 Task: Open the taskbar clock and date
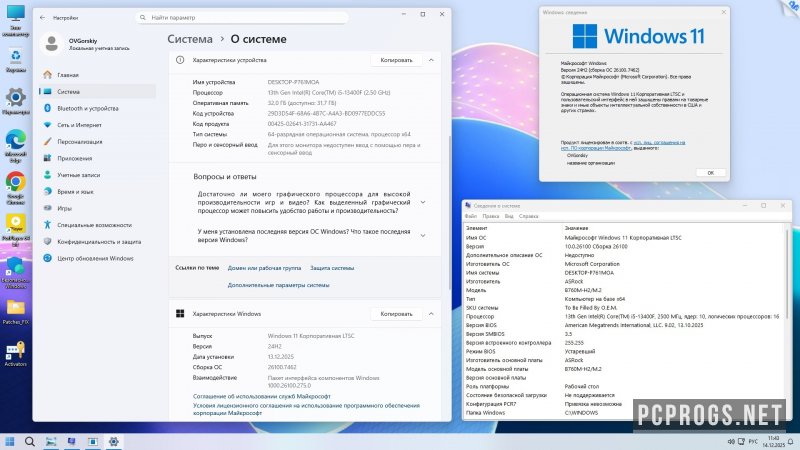click(x=774, y=442)
